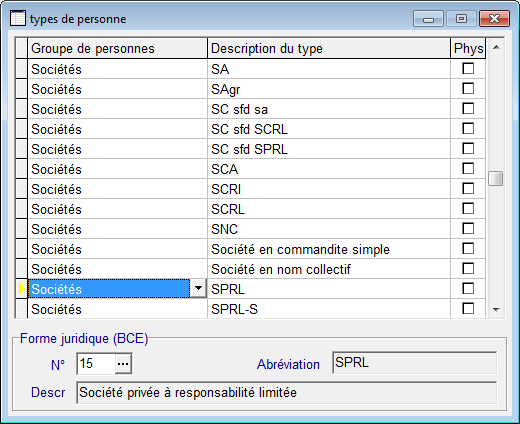Click the yellow current-row arrow indicator
The image size is (520, 424).
pos(22,289)
